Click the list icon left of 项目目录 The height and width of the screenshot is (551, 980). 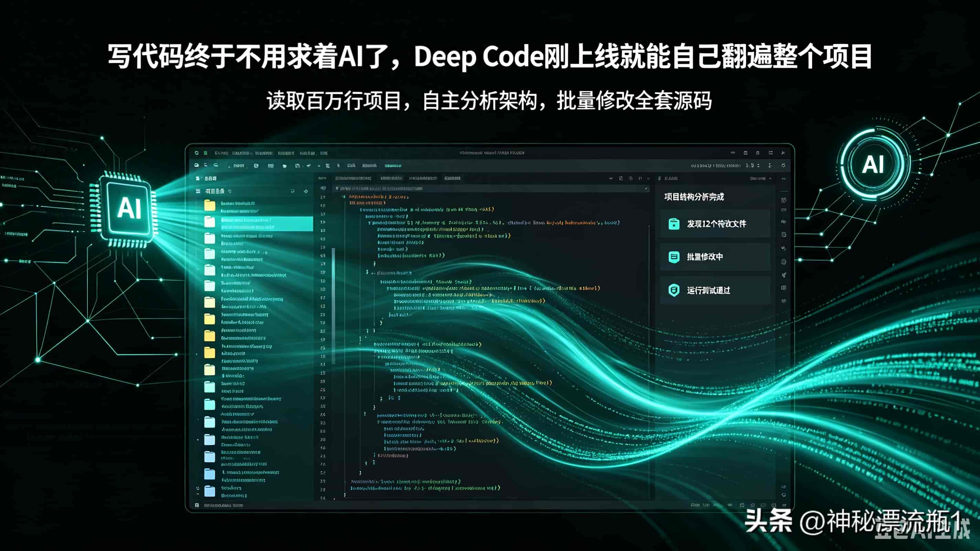[x=198, y=191]
